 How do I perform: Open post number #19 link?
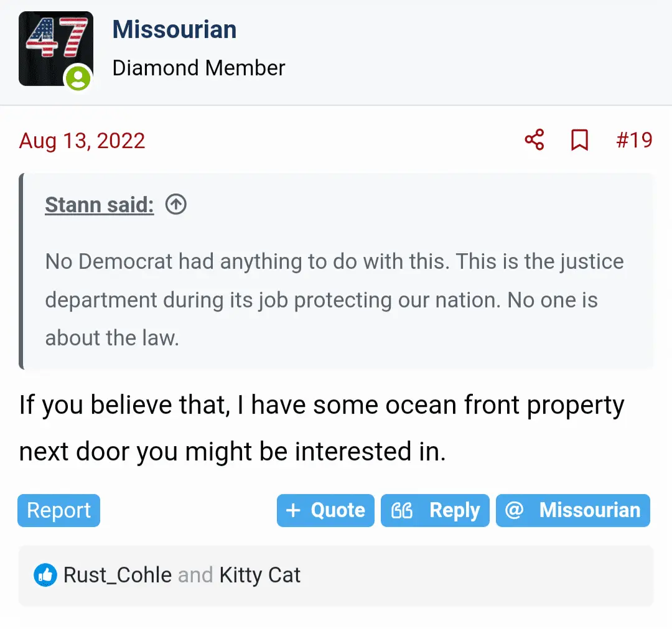tap(634, 140)
